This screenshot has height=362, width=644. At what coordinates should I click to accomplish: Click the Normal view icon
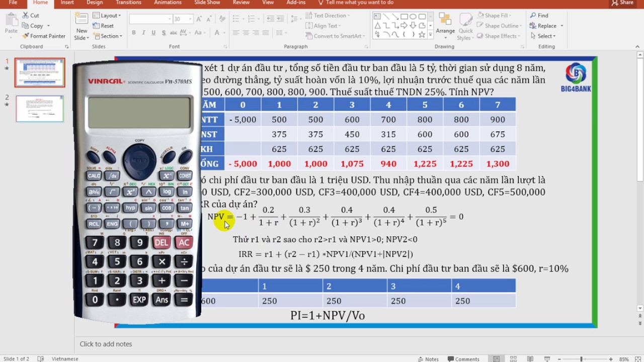coord(497,359)
